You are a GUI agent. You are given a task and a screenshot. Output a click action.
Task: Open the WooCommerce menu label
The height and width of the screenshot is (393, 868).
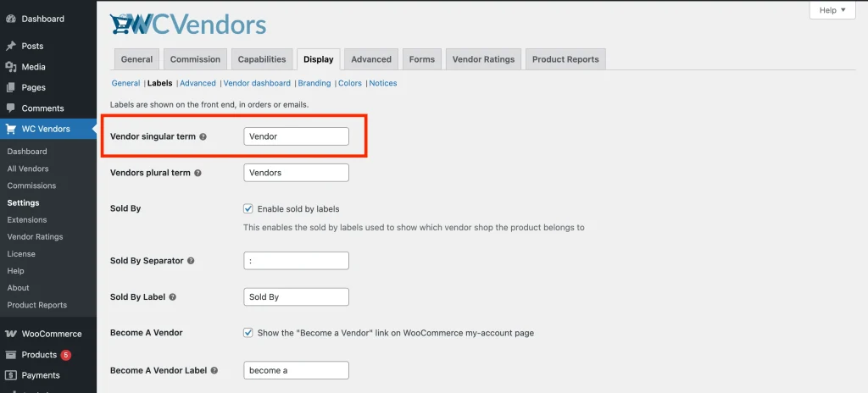click(x=52, y=334)
